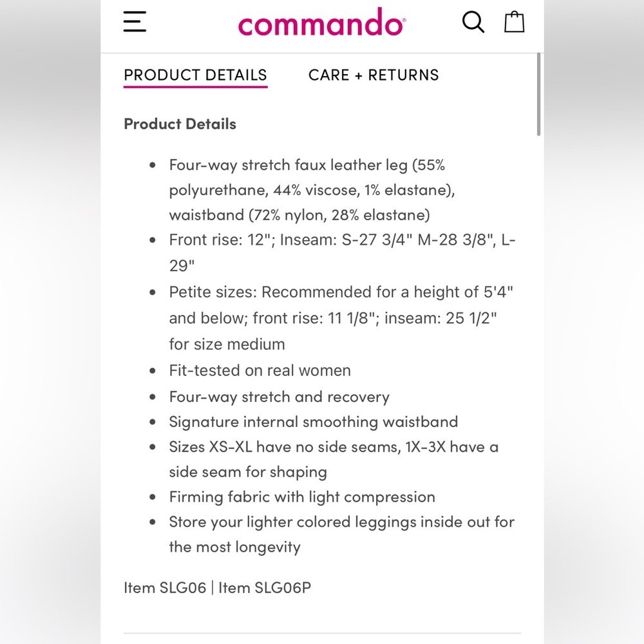Select item code SLG06P
The width and height of the screenshot is (644, 644).
[x=265, y=587]
